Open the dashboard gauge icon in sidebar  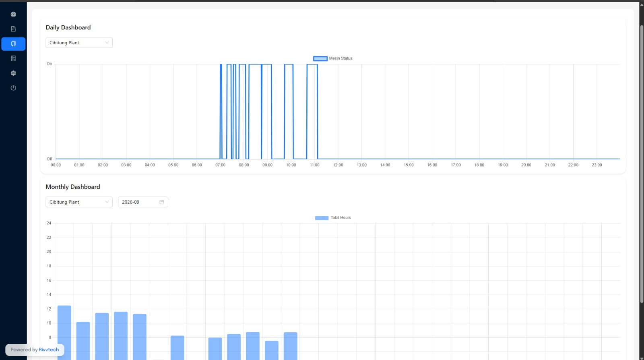[x=13, y=14]
